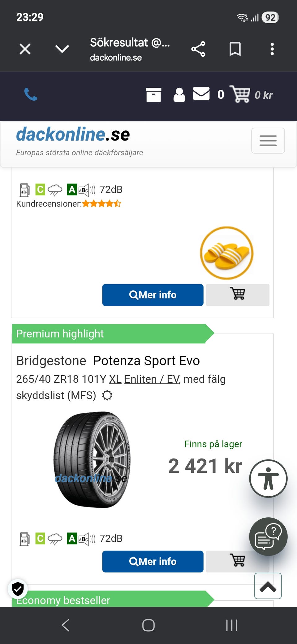Viewport: 297px width, 644px height.
Task: Open the Bridgestone tyre product image
Action: (x=92, y=460)
